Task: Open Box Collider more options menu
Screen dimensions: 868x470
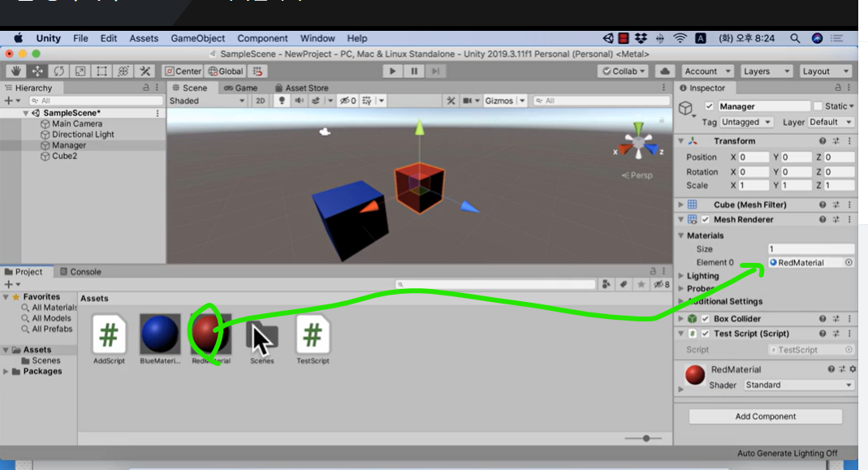Action: tap(850, 319)
